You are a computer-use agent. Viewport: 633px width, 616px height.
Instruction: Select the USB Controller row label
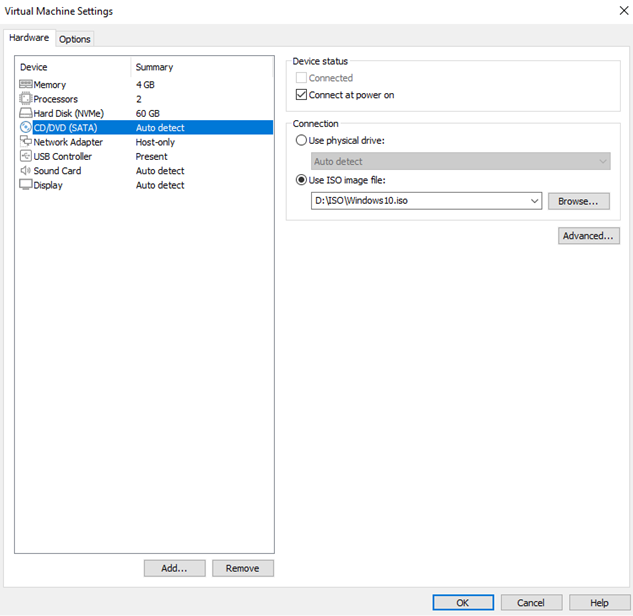[x=63, y=157]
